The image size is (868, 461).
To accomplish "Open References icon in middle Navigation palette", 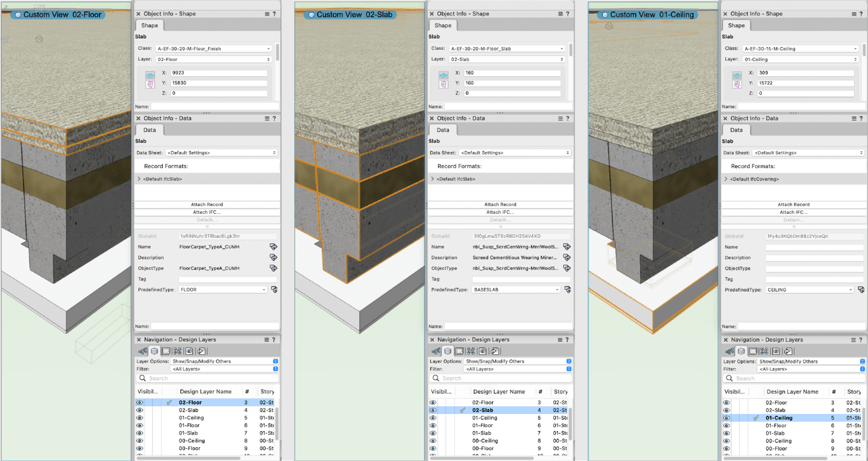I will coord(494,351).
